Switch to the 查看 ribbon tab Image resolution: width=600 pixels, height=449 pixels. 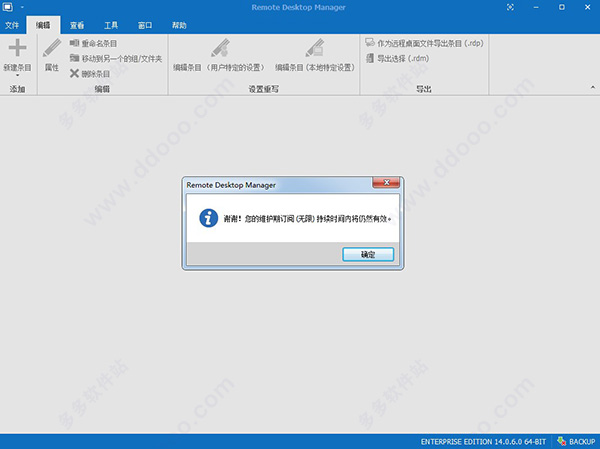tap(77, 25)
